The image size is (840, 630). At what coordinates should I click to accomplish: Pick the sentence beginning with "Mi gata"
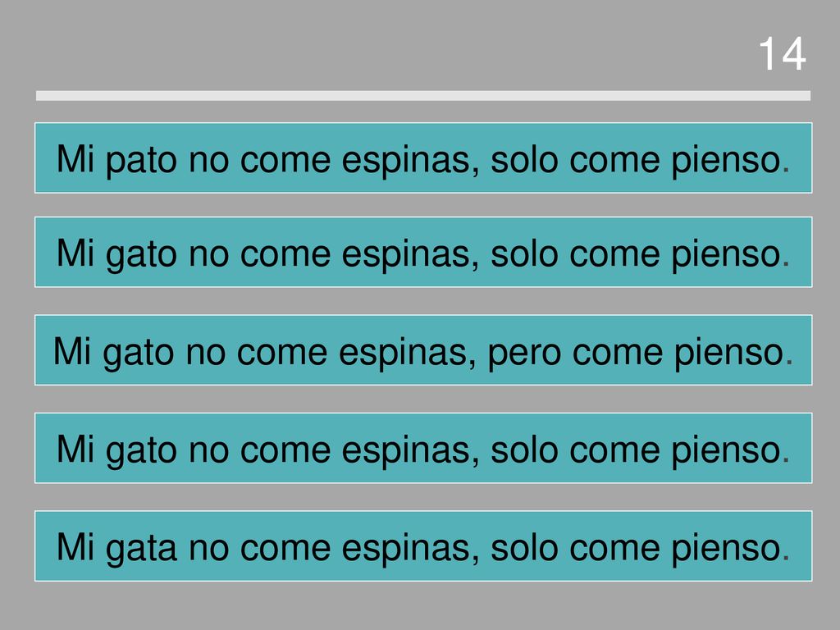[x=423, y=546]
